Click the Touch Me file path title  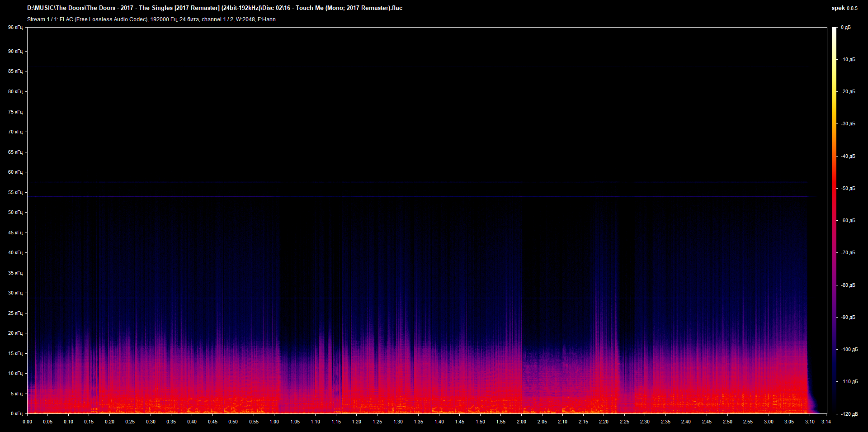point(214,8)
